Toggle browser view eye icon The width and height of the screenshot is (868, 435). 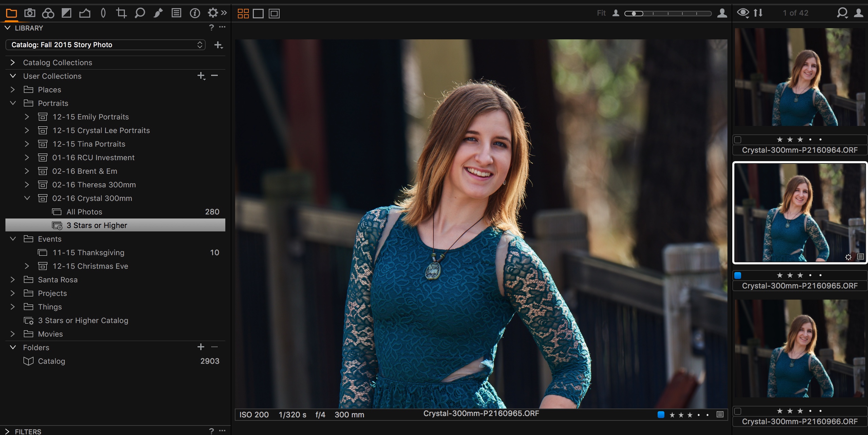[x=743, y=13]
